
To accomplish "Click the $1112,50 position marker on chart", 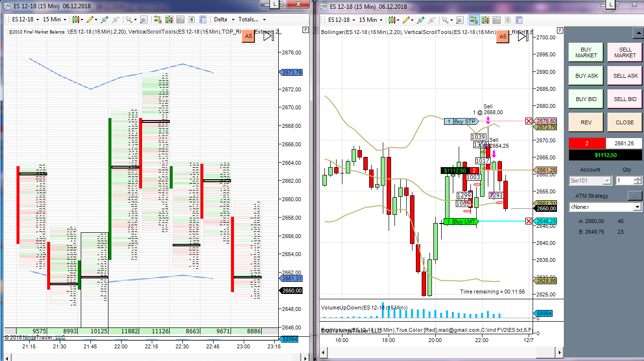I will [454, 171].
